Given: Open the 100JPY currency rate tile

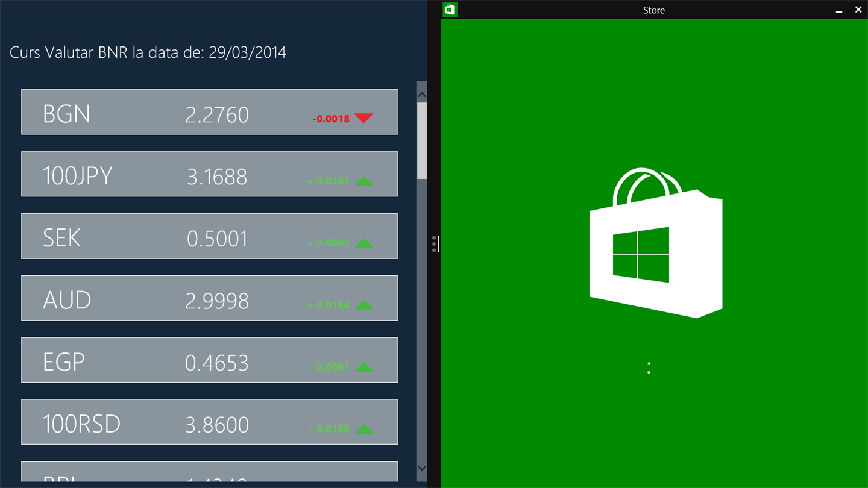Looking at the screenshot, I should pyautogui.click(x=210, y=174).
